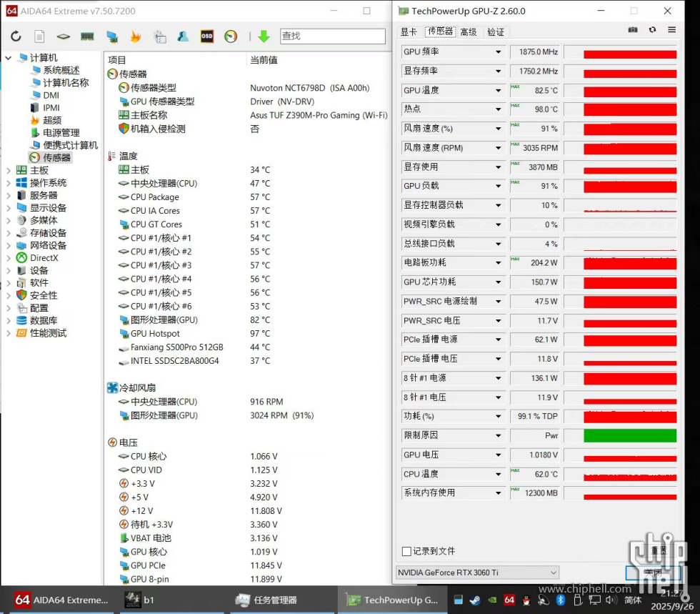Switch to the 高级 tab in GPU-Z
700x614 pixels.
(x=469, y=32)
